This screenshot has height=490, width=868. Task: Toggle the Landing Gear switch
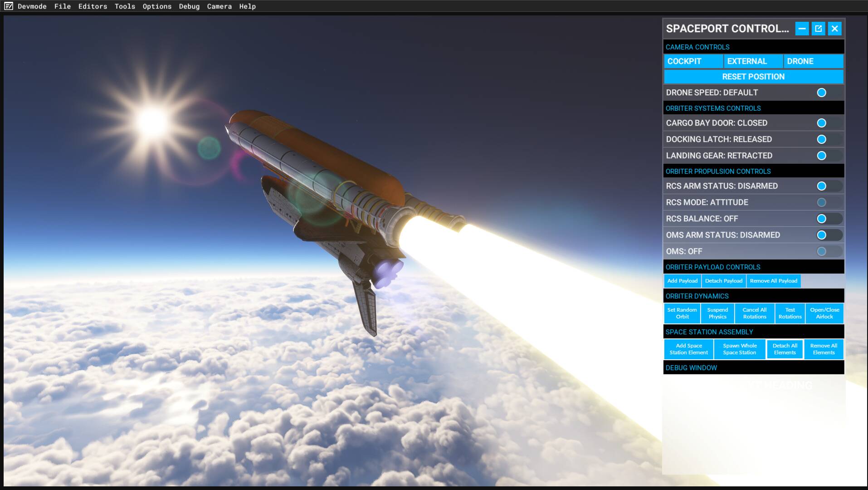click(829, 156)
